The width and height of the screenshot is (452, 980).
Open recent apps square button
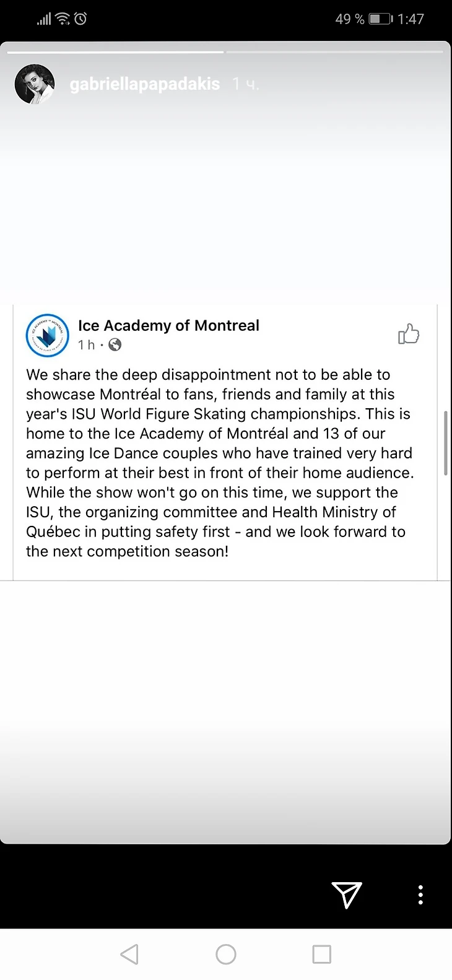coord(321,954)
